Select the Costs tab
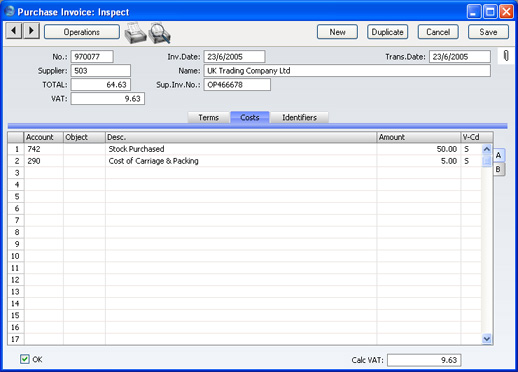Viewport: 518px width, 372px height. 250,117
